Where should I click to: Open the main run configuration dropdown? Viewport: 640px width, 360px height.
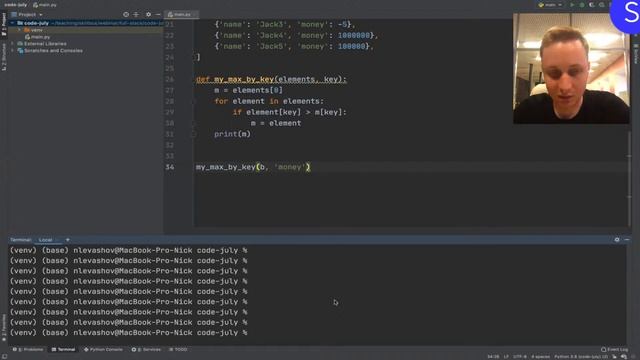click(x=550, y=5)
